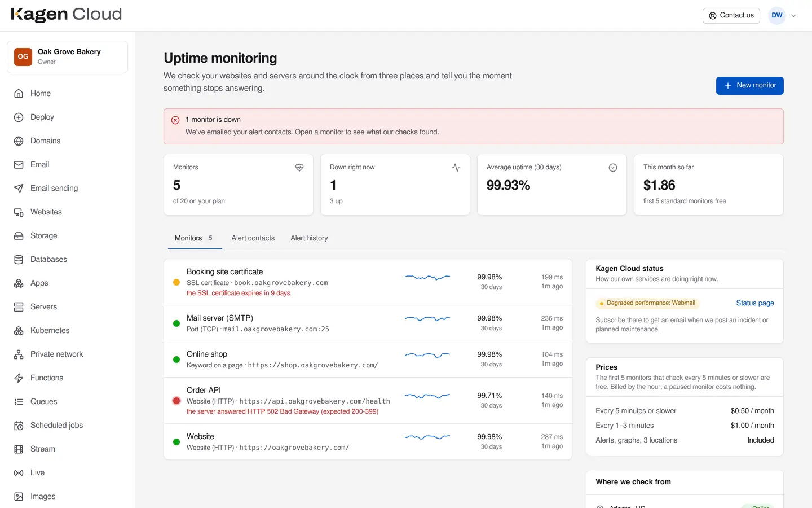The width and height of the screenshot is (812, 508).
Task: Click the Storage drive icon
Action: [x=19, y=236]
